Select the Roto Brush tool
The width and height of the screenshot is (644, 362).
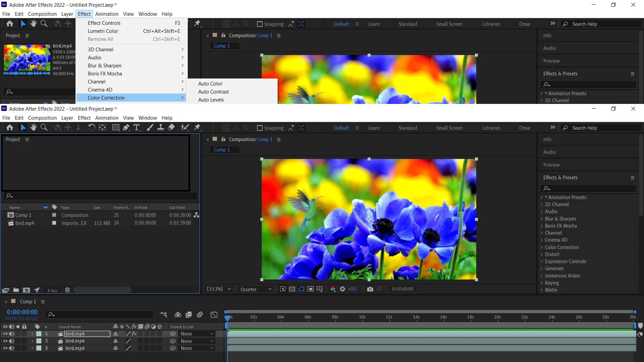pos(184,127)
